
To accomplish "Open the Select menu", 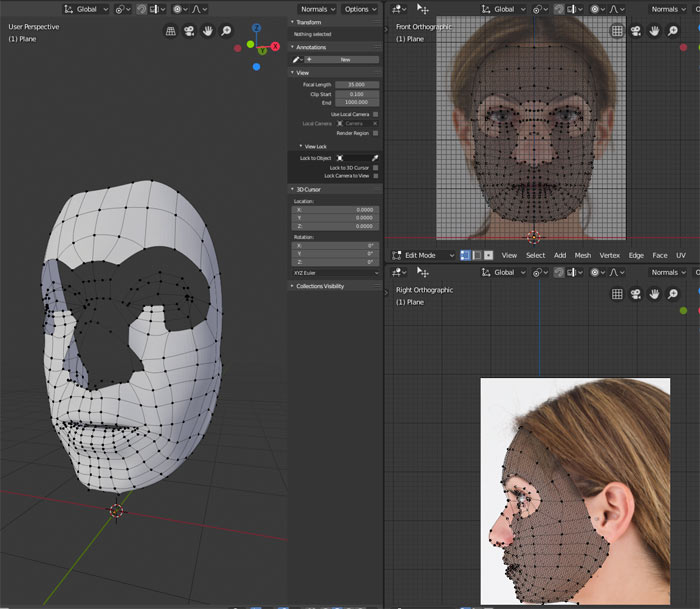I will (x=535, y=255).
